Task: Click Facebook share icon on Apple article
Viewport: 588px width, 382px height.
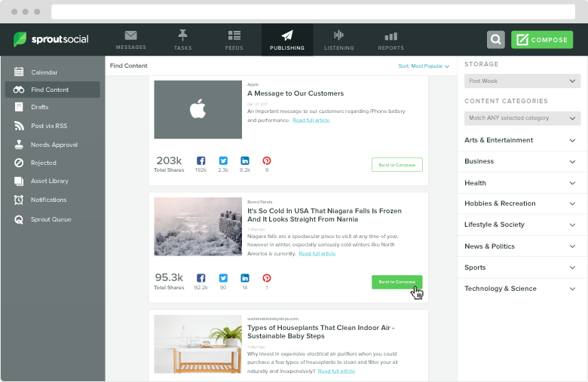Action: coord(201,161)
